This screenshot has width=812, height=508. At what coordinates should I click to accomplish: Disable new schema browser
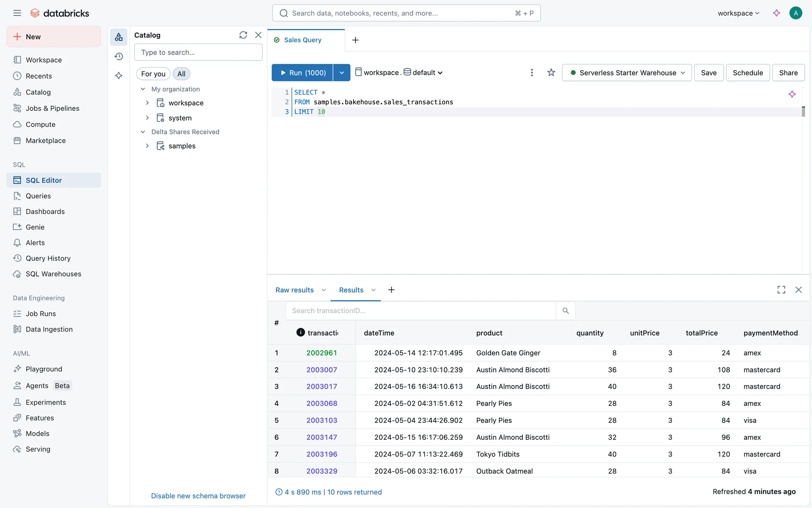point(198,496)
